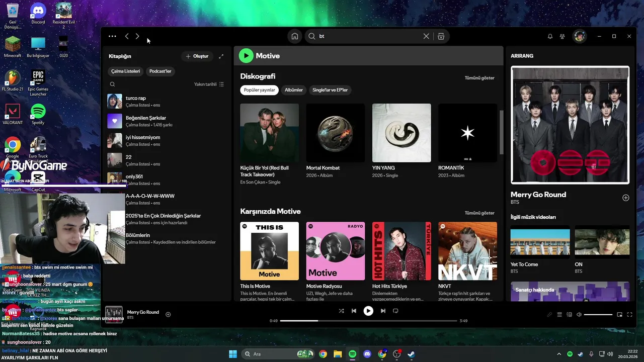This screenshot has width=644, height=362.
Task: Click the search input containing bt
Action: click(370, 36)
